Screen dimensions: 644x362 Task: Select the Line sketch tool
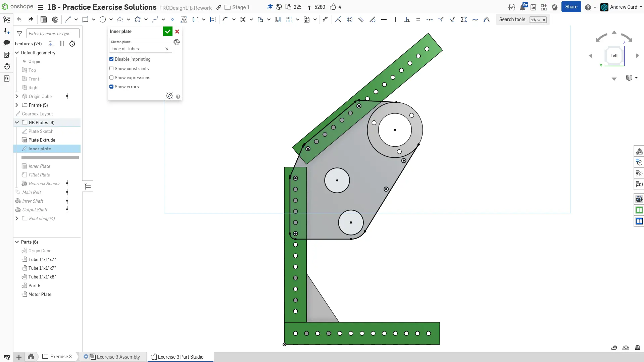[x=68, y=19]
